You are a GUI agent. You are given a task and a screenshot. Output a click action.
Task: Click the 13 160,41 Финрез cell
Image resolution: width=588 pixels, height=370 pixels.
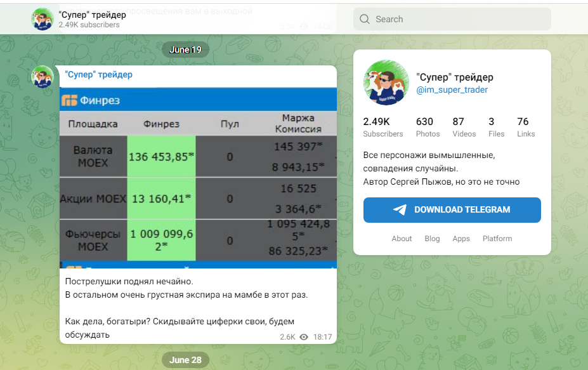coord(161,199)
